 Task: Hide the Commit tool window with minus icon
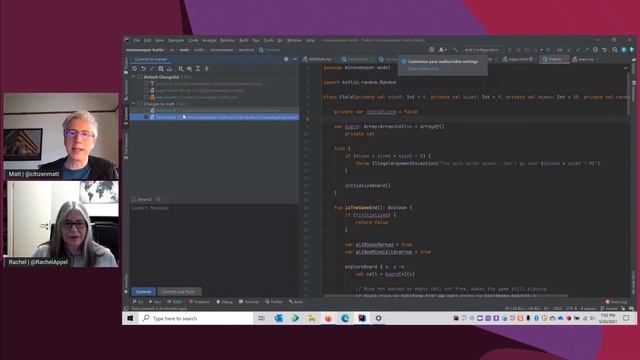(x=295, y=59)
